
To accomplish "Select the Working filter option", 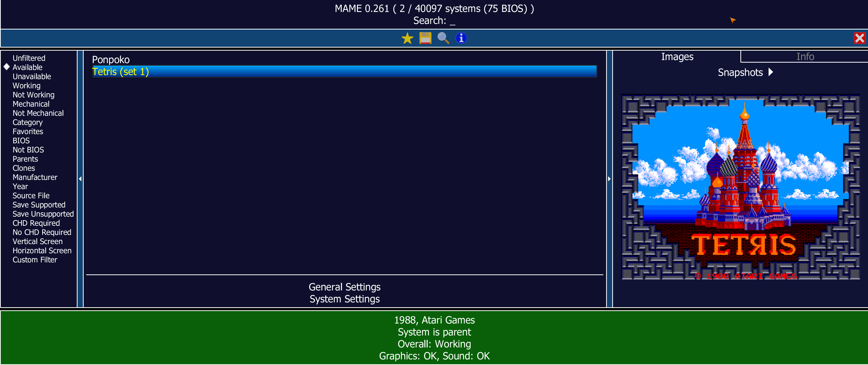I will [x=26, y=86].
